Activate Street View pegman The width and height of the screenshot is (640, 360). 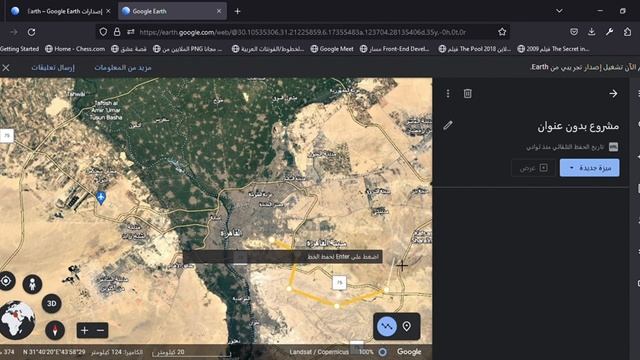[32, 284]
